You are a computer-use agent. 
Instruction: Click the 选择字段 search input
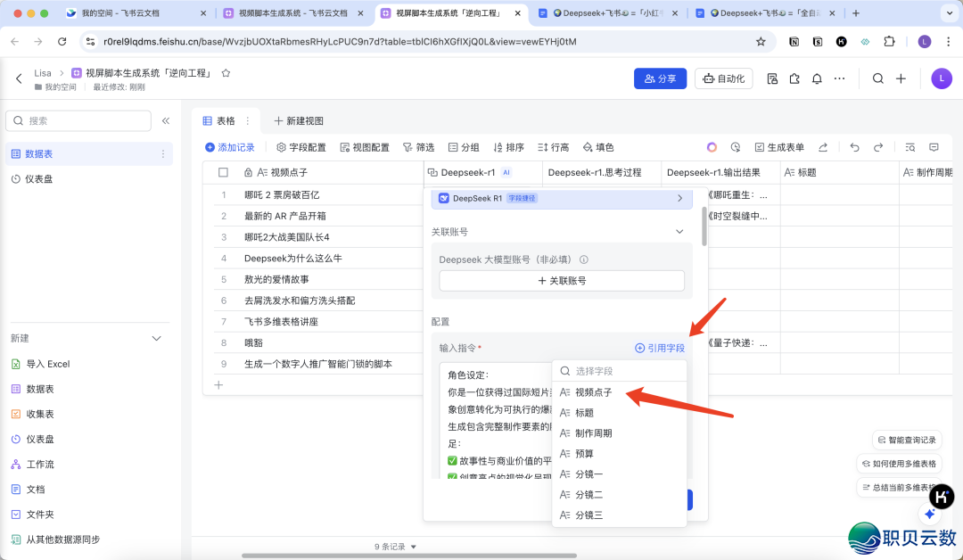click(x=624, y=371)
